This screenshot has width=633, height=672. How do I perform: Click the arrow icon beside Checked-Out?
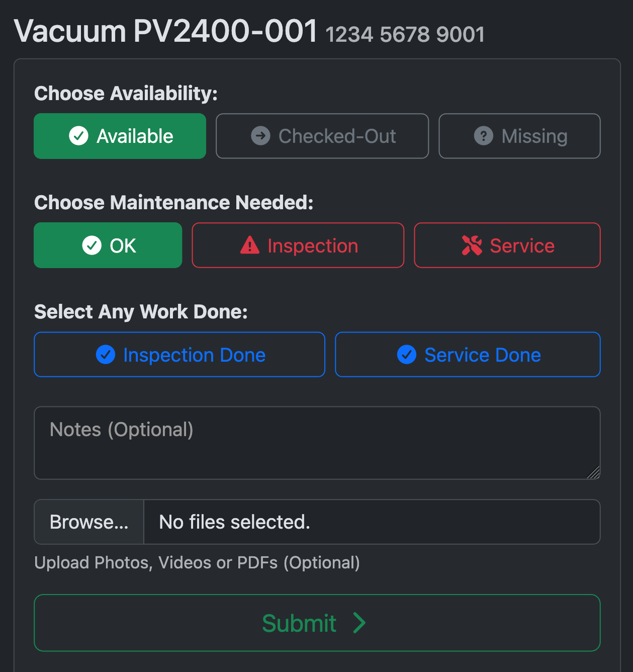(260, 136)
